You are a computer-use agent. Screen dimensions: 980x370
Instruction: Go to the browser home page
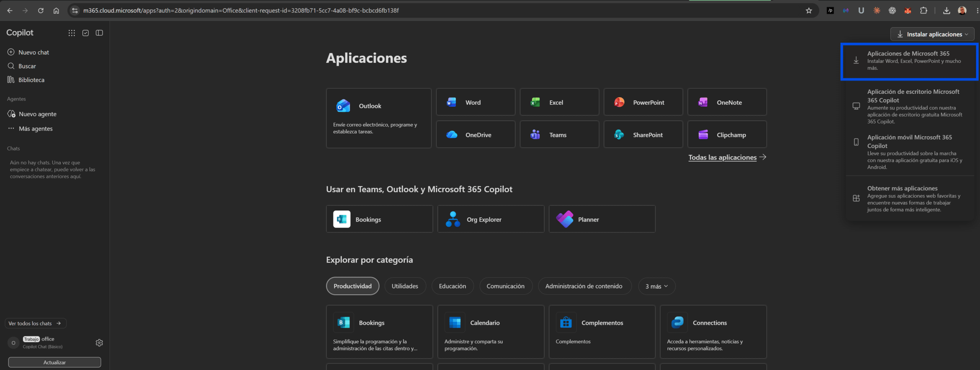click(56, 10)
